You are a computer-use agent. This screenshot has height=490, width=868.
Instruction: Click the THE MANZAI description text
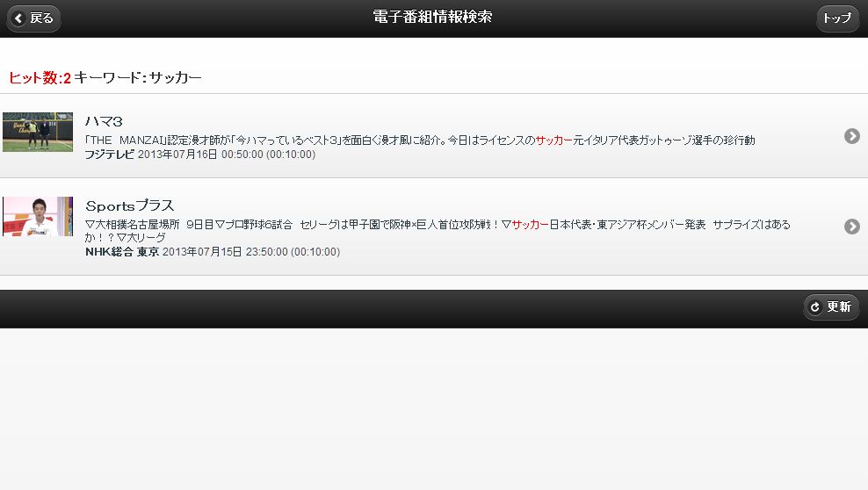click(420, 140)
